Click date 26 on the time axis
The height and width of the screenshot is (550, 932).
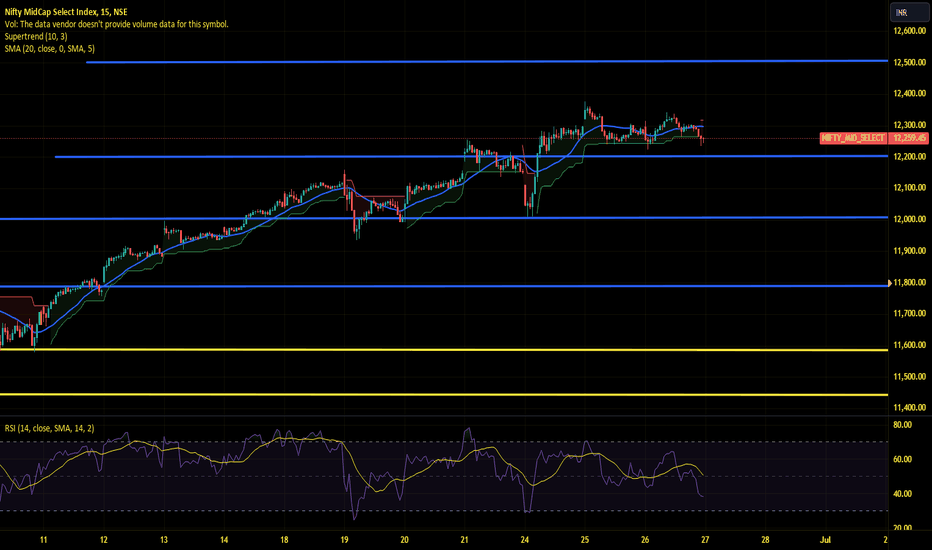point(645,540)
